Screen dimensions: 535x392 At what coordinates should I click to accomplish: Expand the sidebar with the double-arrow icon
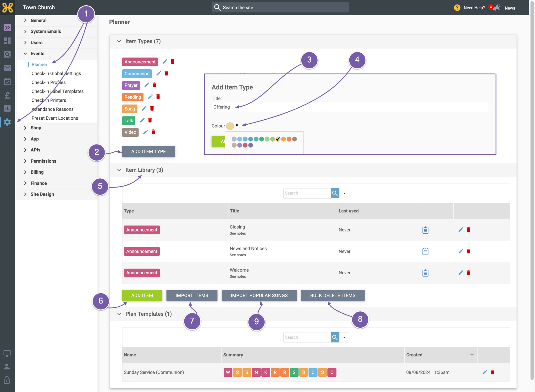7,28
